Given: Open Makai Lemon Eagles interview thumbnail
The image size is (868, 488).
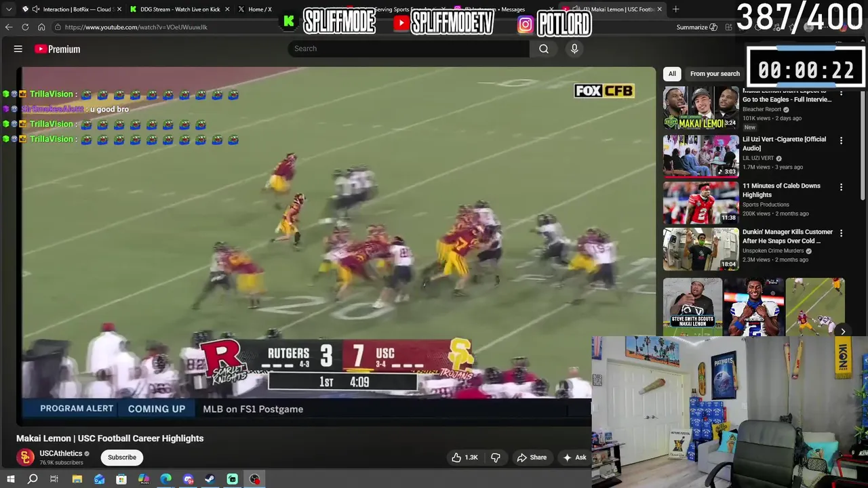Looking at the screenshot, I should (701, 108).
